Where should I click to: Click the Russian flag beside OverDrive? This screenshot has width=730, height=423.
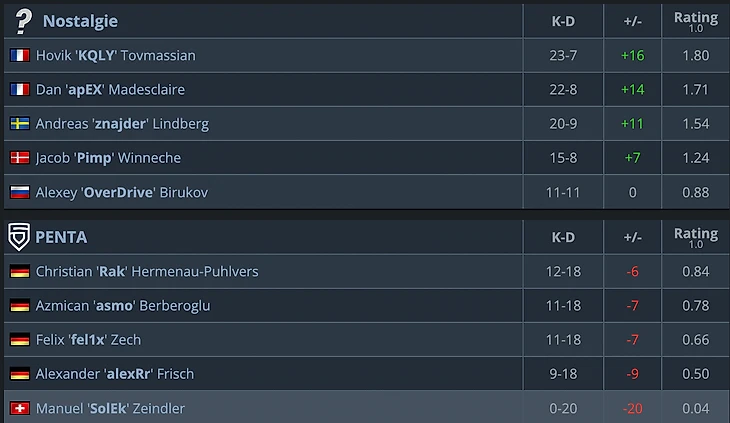pyautogui.click(x=20, y=192)
